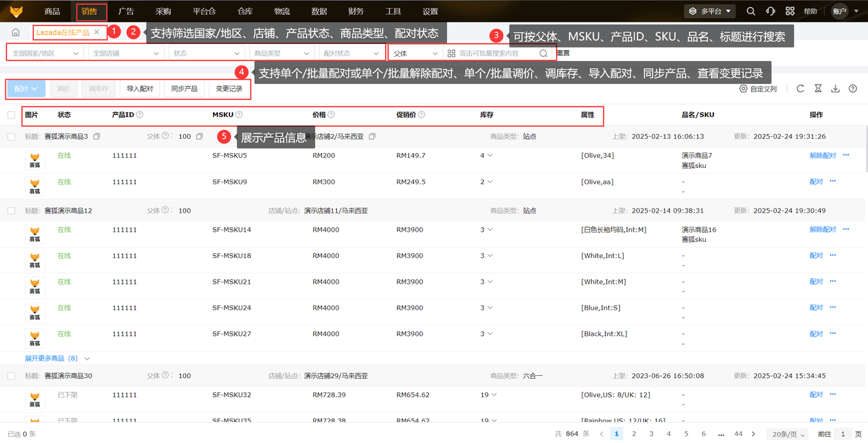Close the Lazada在线产品 tab
This screenshot has height=443, width=868.
pyautogui.click(x=96, y=33)
